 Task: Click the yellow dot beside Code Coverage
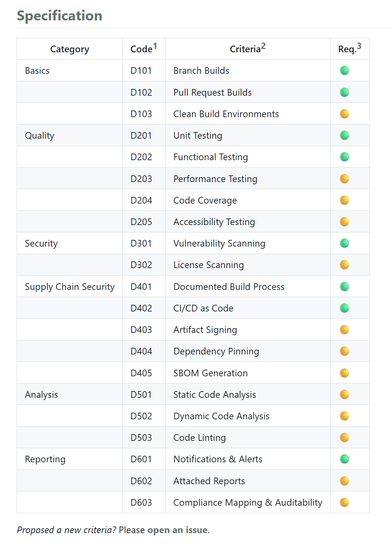(344, 200)
